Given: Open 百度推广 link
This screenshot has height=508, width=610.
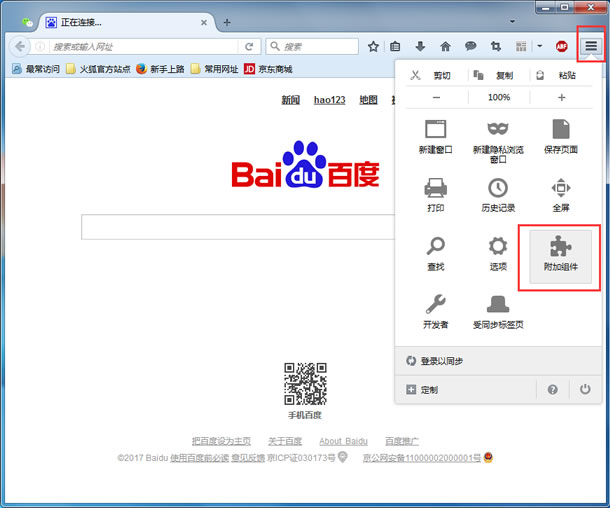Looking at the screenshot, I should [x=402, y=441].
